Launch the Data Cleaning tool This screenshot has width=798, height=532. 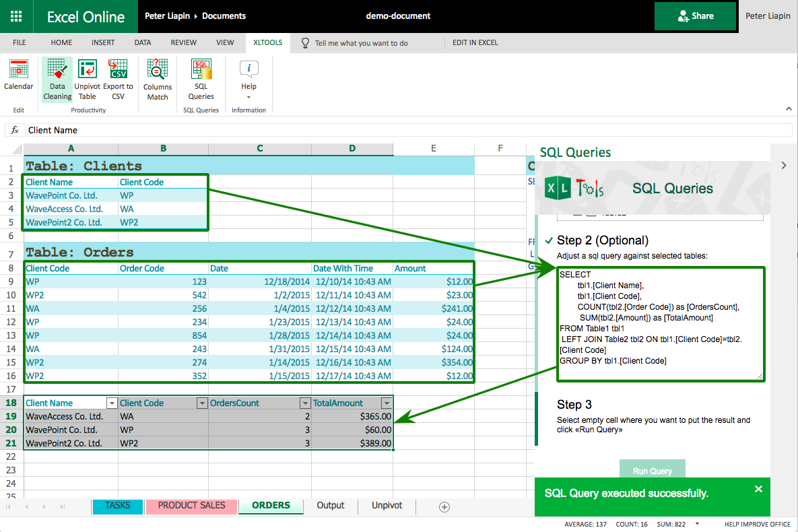[57, 80]
